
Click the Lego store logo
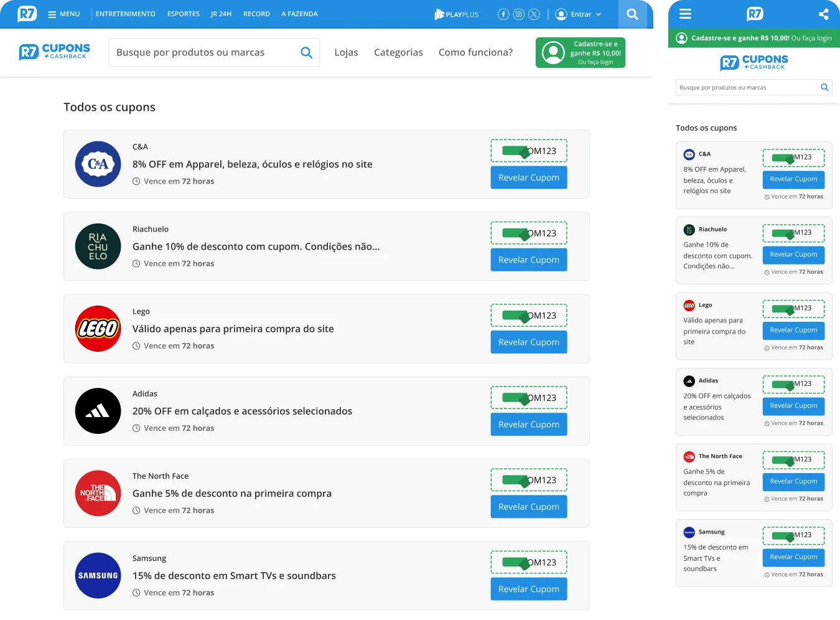(98, 329)
